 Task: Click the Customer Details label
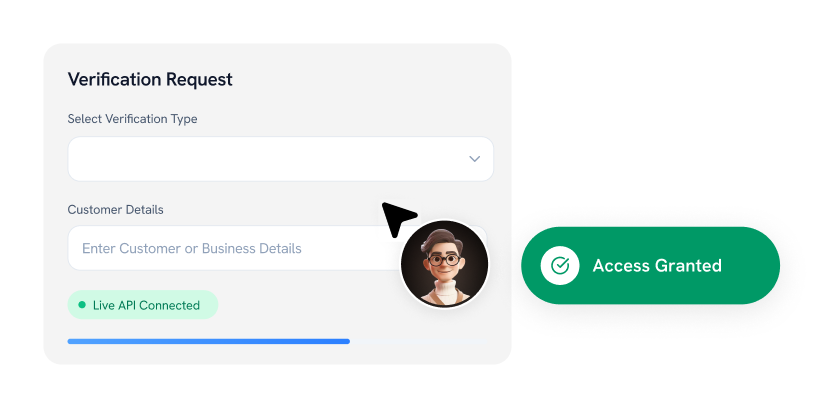tap(115, 210)
